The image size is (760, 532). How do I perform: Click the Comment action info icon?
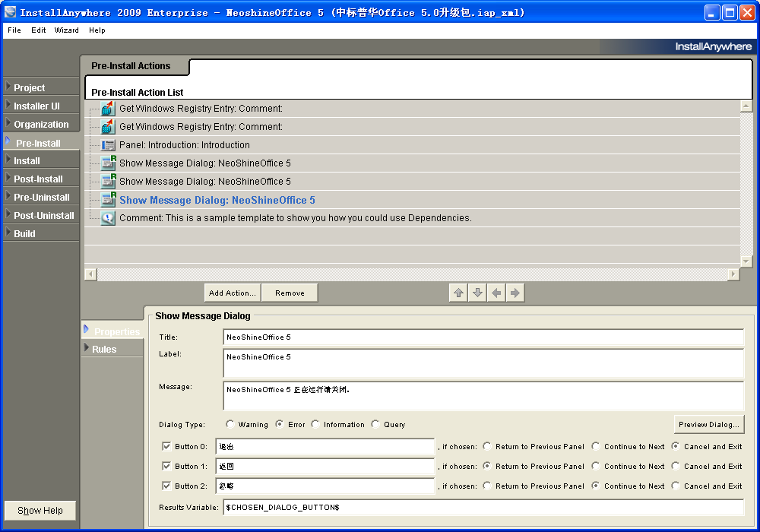(108, 218)
